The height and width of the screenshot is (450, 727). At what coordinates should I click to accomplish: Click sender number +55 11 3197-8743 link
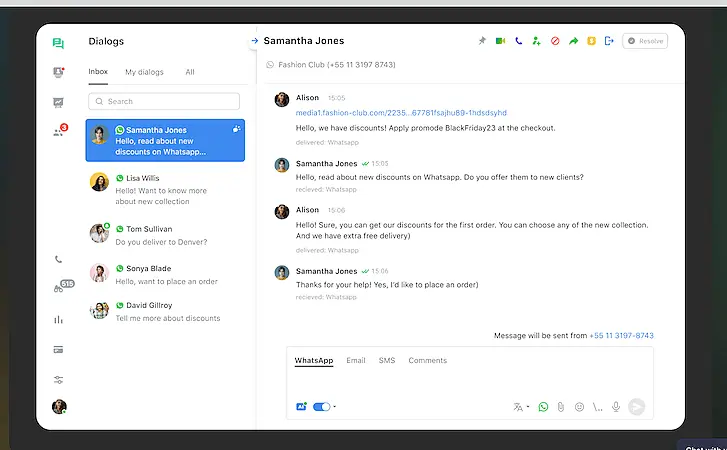(621, 336)
